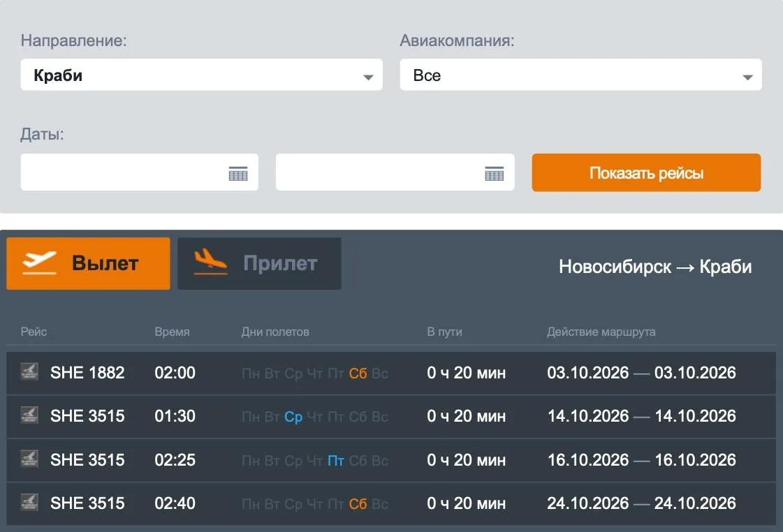The height and width of the screenshot is (532, 783).
Task: Click the Рейс column header
Action: coord(34,332)
